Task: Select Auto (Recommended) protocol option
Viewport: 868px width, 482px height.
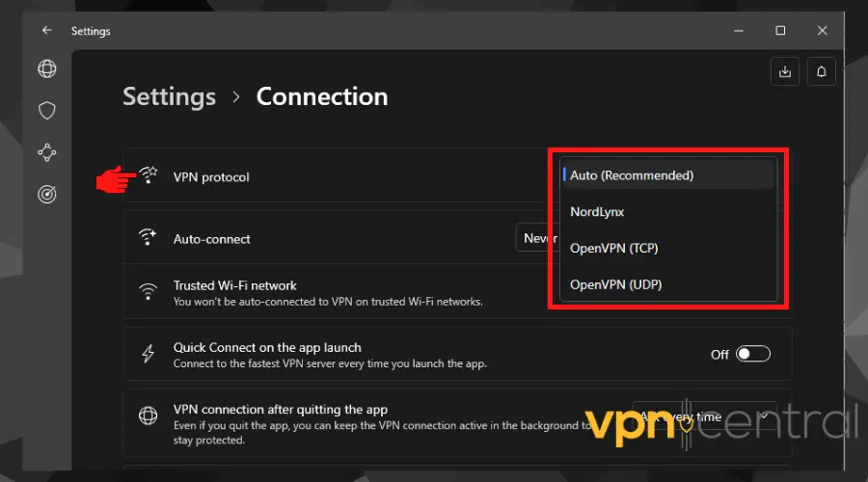Action: (668, 175)
